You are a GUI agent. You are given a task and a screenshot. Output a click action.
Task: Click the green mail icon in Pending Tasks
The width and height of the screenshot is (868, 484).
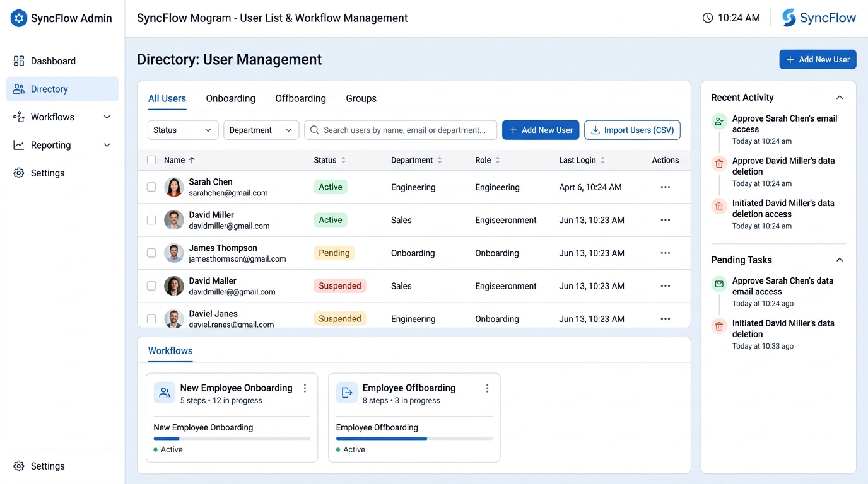[x=719, y=284]
